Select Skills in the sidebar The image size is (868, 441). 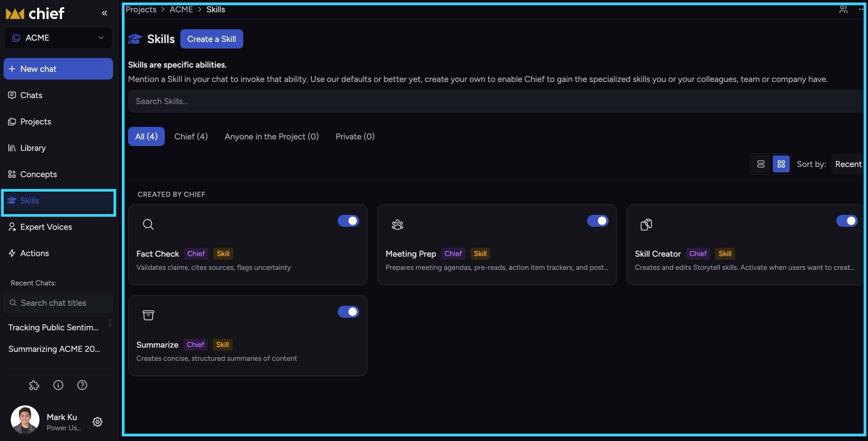58,201
